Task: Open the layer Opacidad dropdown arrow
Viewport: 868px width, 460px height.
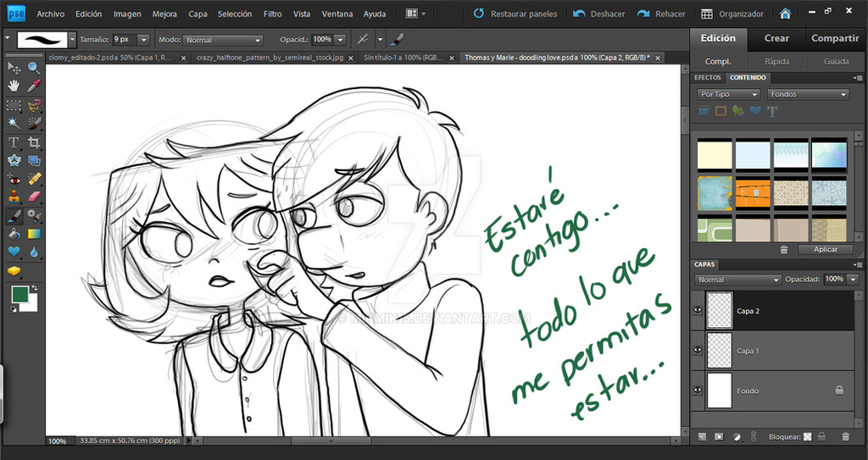Action: point(853,280)
